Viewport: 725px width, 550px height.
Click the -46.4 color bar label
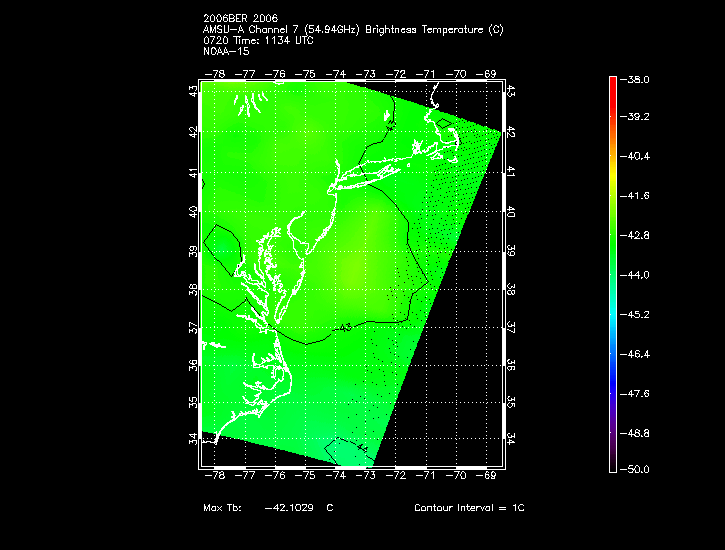(634, 354)
